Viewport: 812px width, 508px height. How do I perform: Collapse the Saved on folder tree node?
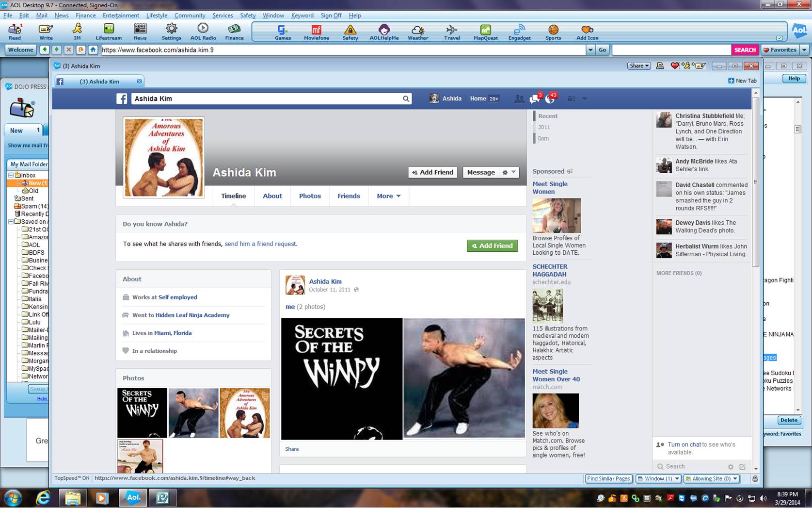[11, 222]
